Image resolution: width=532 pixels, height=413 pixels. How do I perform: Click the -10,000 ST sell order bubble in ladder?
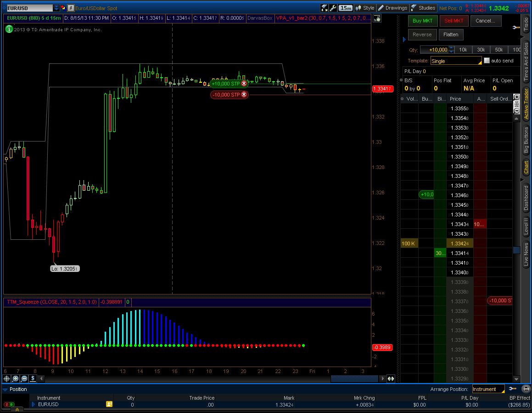tap(500, 300)
